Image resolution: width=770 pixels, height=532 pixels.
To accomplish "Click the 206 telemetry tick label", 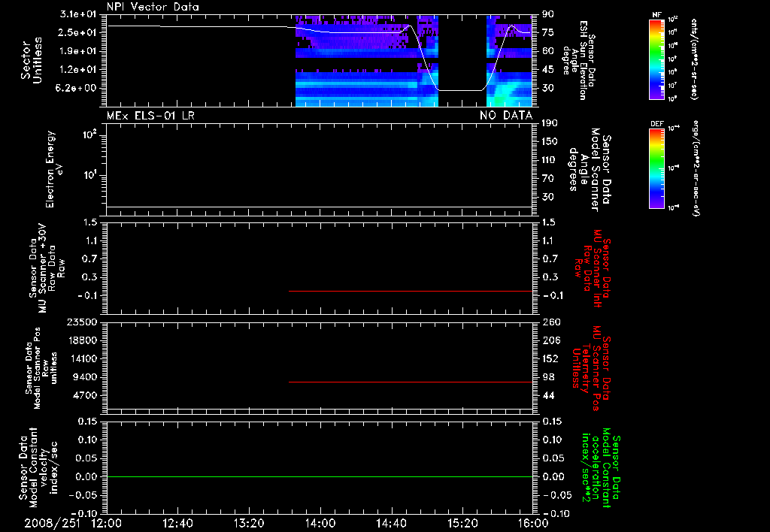I will 550,340.
